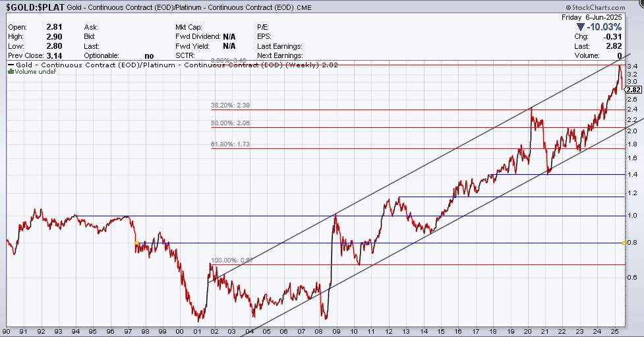Click the yellow marker near 1997 on 0.8 line
The image size is (644, 337).
pos(136,243)
